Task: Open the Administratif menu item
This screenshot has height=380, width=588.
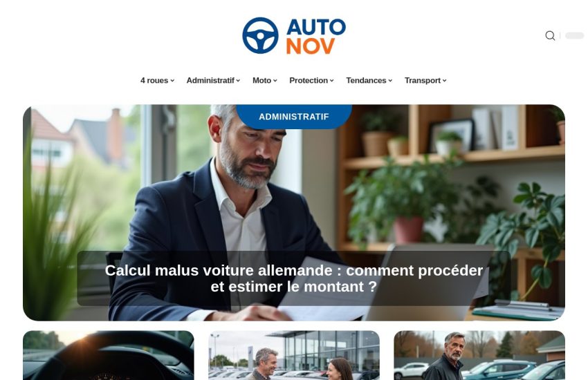Action: [x=210, y=81]
